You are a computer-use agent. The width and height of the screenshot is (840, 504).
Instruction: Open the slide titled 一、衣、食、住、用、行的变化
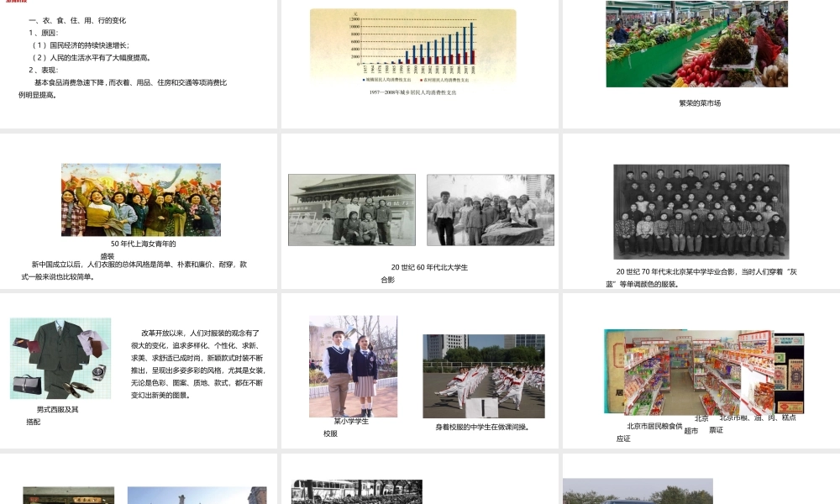click(139, 64)
